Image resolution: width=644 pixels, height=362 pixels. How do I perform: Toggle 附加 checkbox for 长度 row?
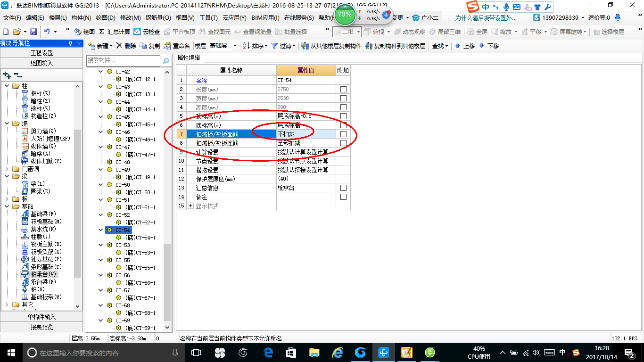pyautogui.click(x=343, y=89)
